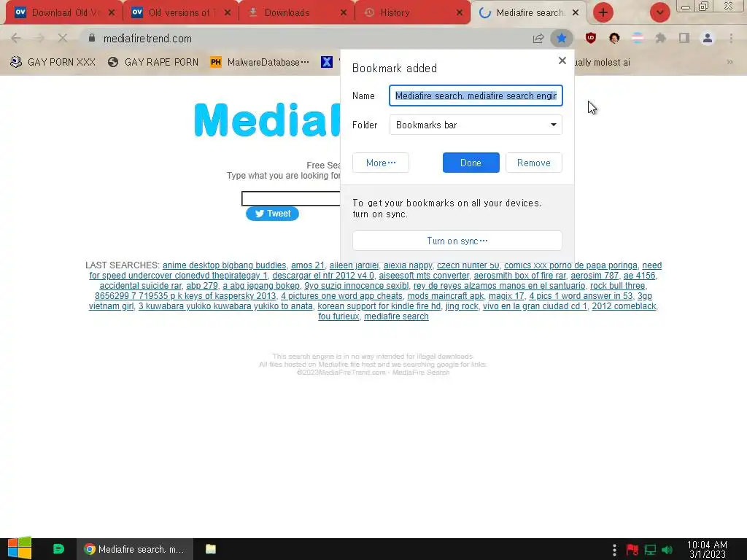Open the Windows Start button
Viewport: 747px width, 560px height.
pyautogui.click(x=20, y=548)
